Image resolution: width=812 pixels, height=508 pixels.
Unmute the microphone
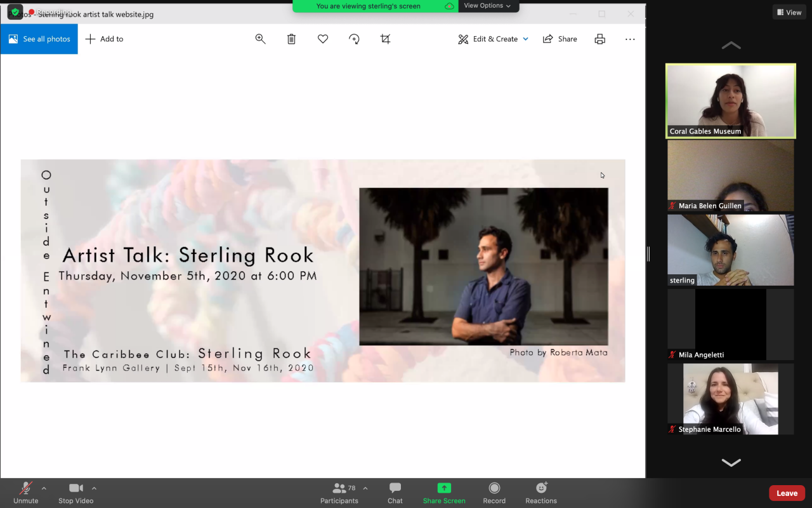tap(26, 493)
